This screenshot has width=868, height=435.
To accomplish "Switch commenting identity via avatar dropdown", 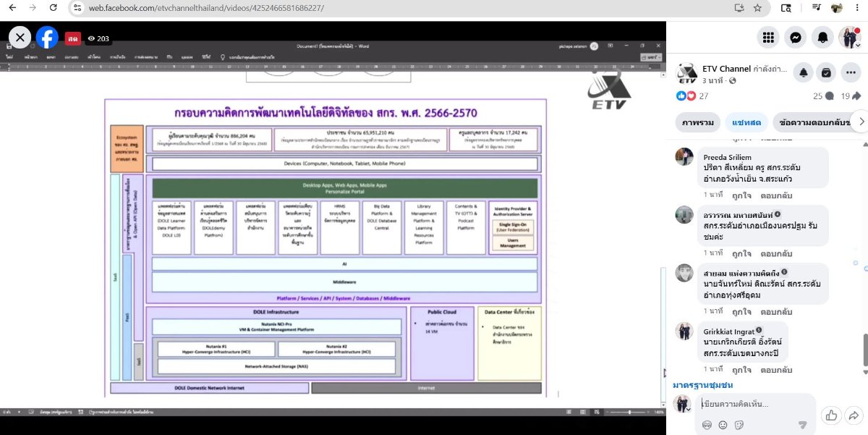I will click(x=683, y=405).
